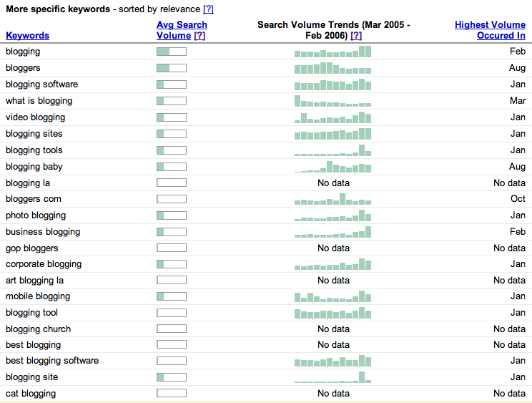Click the 'More specific keywords' heading
Screen dimensions: 532x403
tap(58, 9)
